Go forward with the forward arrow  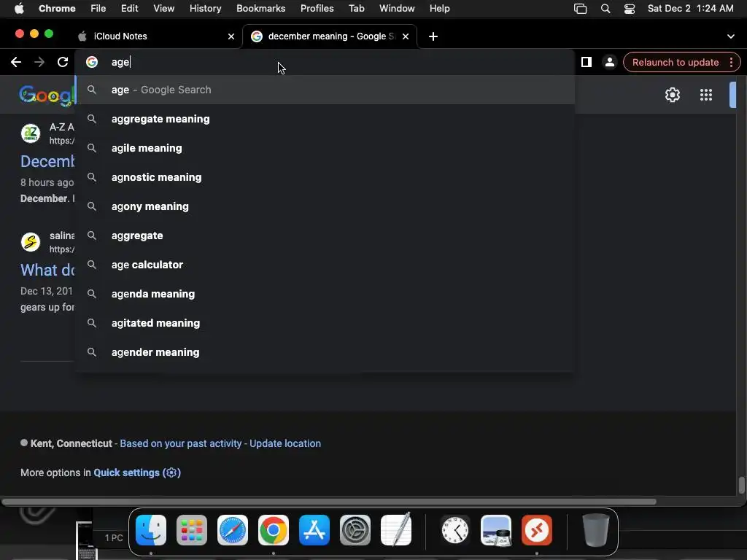click(39, 62)
